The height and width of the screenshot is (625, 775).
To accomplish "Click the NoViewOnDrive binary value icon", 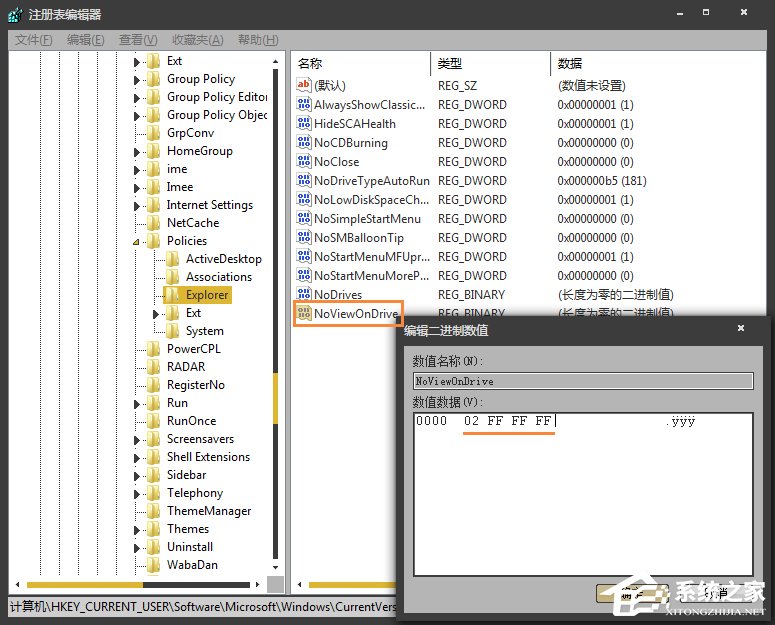I will point(304,314).
